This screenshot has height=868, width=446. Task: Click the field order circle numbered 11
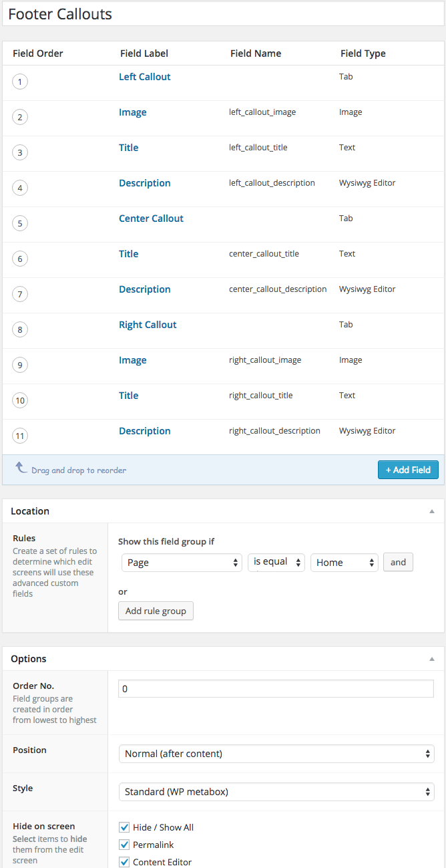pyautogui.click(x=20, y=436)
